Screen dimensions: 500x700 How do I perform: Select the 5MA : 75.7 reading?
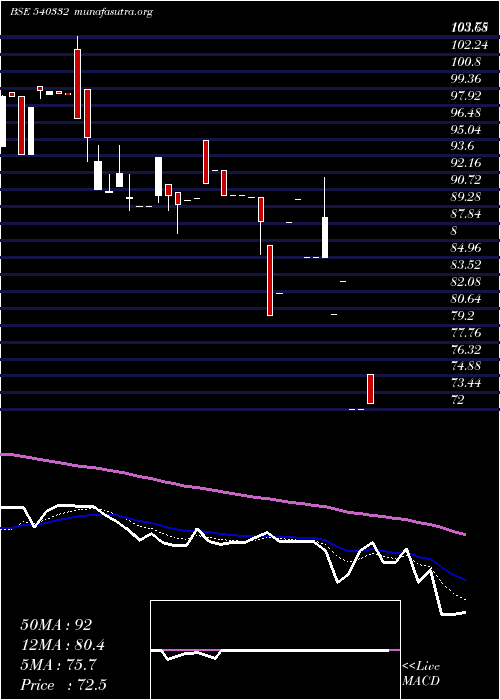point(58,665)
